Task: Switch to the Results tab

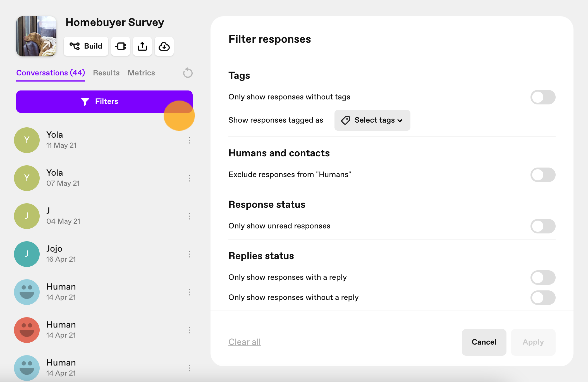Action: 106,73
